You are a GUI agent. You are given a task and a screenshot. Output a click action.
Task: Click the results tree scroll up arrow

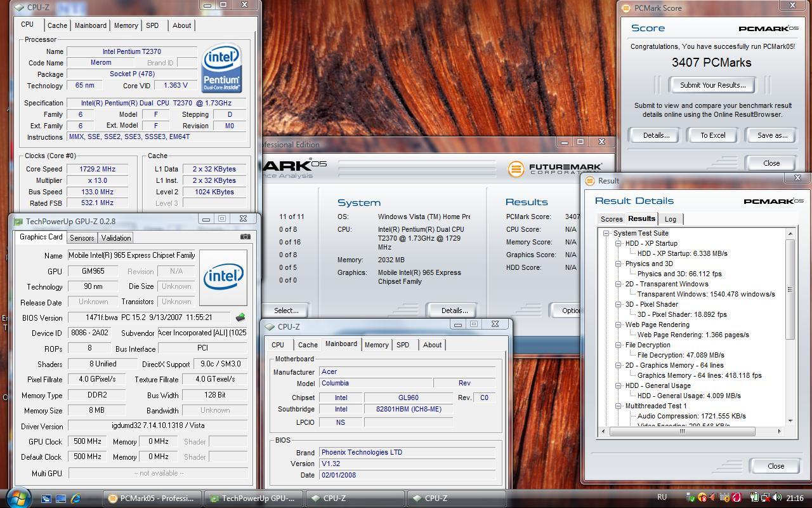[x=790, y=234]
